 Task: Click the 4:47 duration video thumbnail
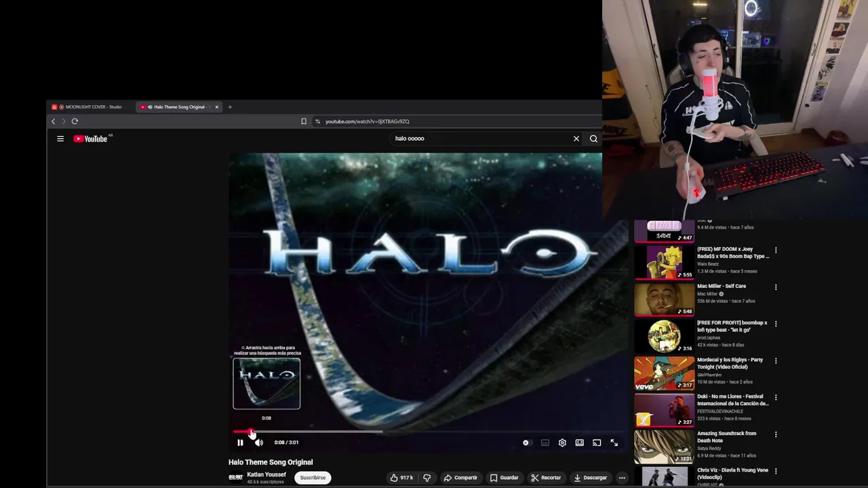click(665, 231)
